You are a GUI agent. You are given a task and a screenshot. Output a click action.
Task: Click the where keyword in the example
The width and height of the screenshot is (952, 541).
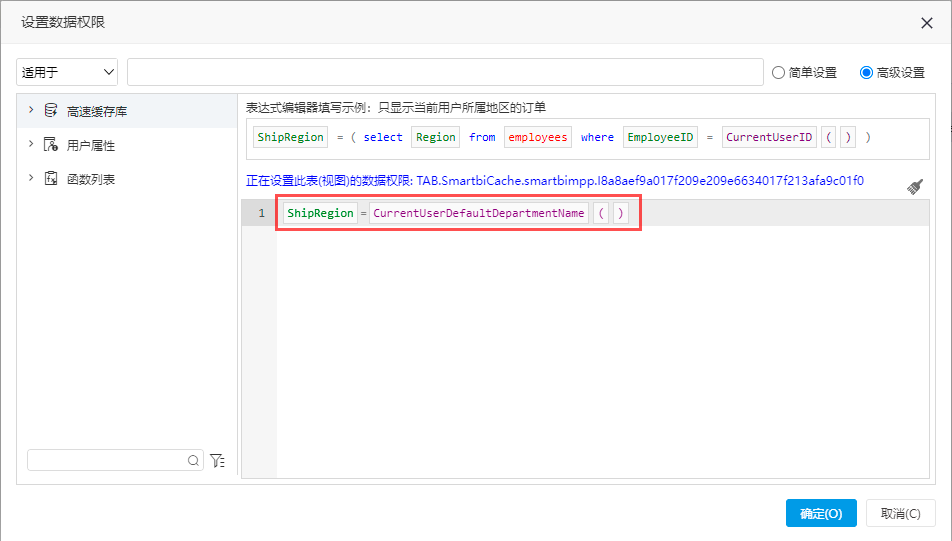click(597, 137)
